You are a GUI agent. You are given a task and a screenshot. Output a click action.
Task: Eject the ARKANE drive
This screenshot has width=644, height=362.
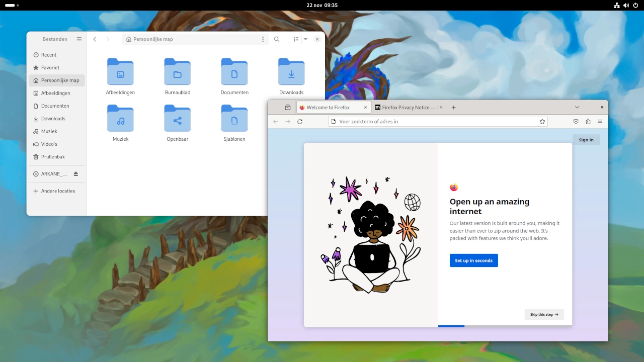click(x=76, y=174)
